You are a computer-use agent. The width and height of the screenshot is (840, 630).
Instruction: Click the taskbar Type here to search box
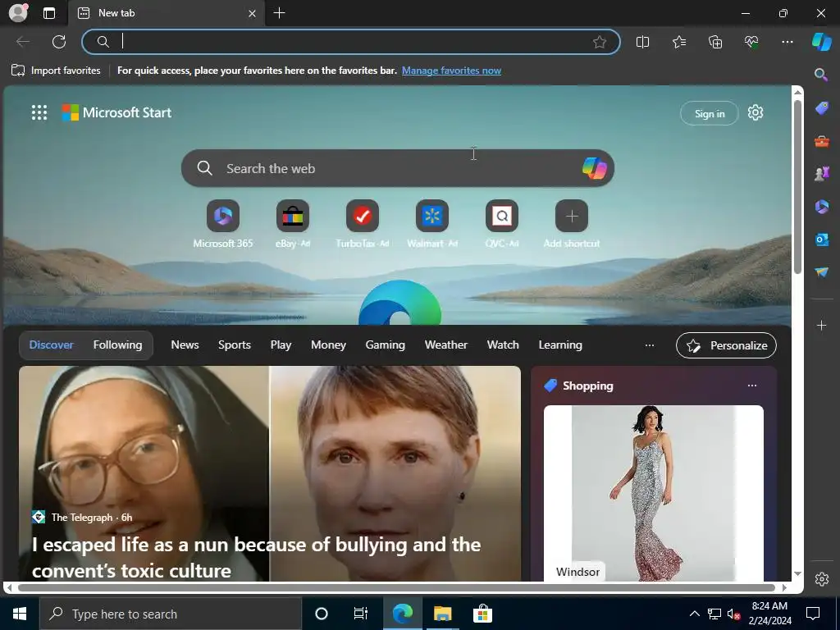pos(171,614)
